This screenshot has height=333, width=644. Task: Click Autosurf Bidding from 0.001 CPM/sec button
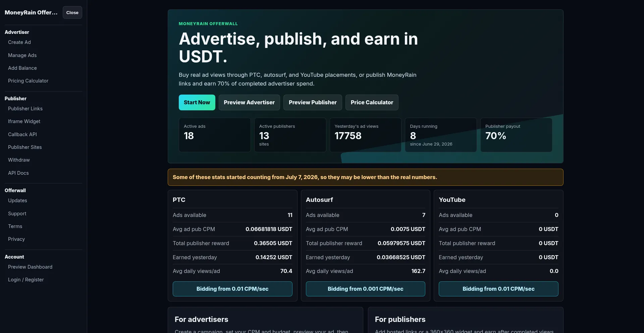pos(366,289)
